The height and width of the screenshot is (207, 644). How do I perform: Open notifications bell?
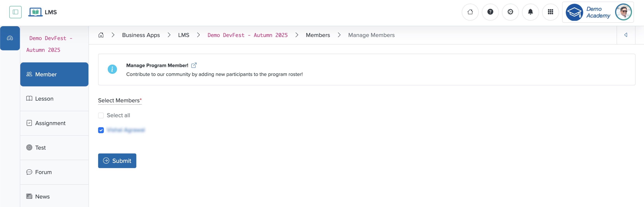531,12
